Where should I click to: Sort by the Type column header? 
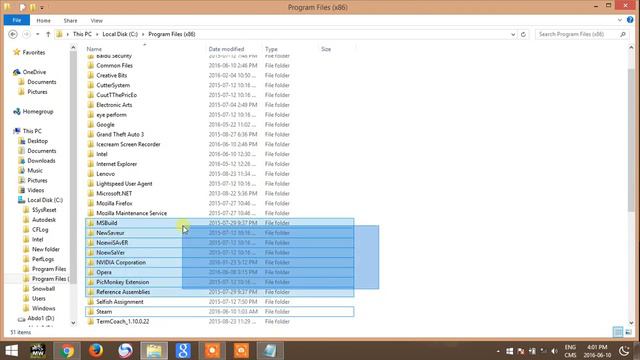[x=271, y=49]
